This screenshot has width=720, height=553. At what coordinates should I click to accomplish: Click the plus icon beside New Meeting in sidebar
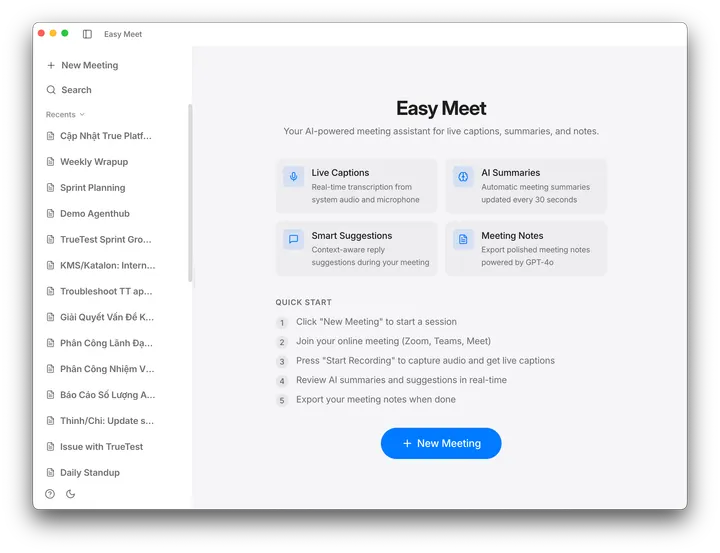(51, 66)
